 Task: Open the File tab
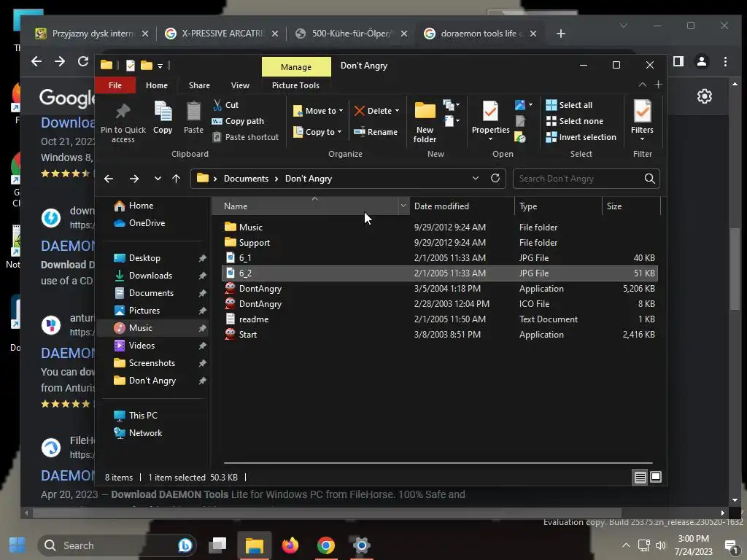click(x=115, y=85)
